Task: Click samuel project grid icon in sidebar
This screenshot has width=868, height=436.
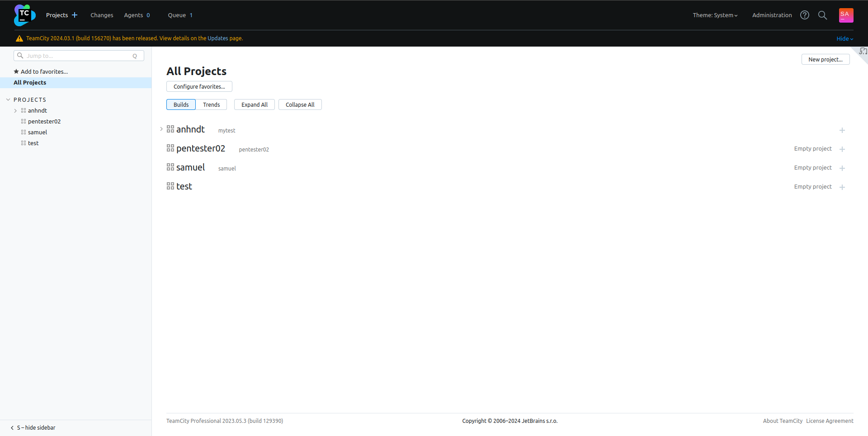Action: click(x=24, y=132)
